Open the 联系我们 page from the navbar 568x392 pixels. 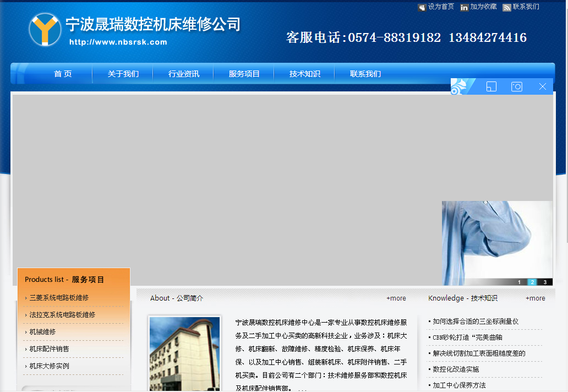tap(364, 73)
